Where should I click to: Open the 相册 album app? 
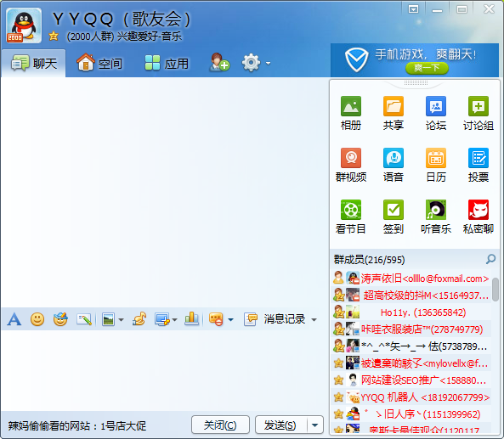pyautogui.click(x=351, y=113)
